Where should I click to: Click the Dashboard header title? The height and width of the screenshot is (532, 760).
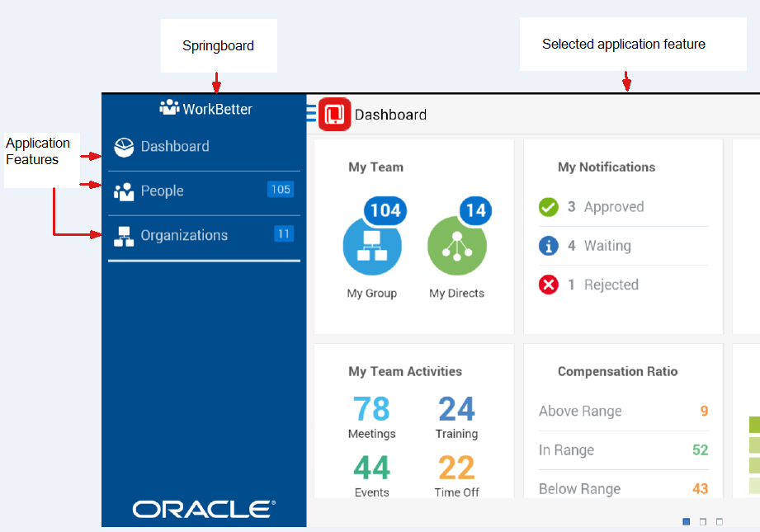click(x=390, y=115)
